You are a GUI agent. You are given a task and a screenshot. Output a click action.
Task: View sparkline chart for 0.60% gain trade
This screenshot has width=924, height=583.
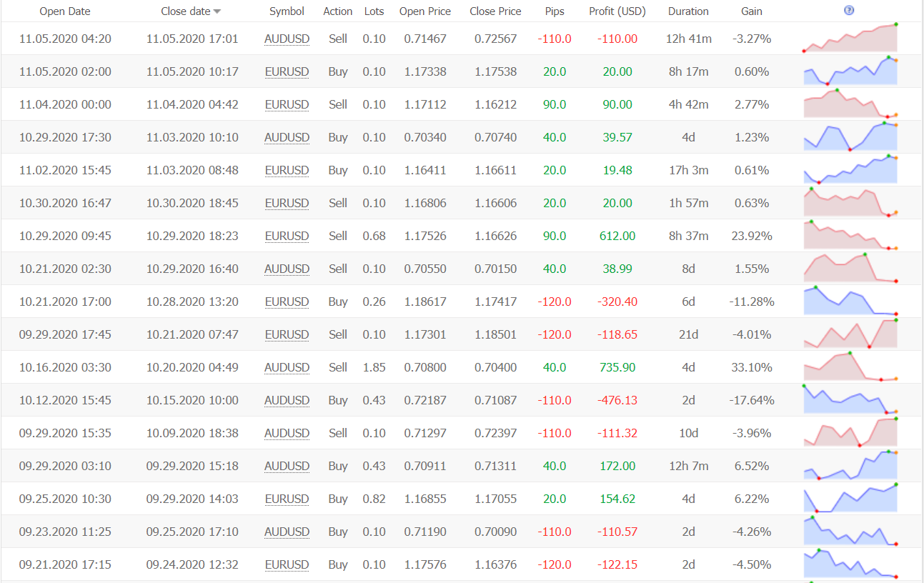(850, 71)
